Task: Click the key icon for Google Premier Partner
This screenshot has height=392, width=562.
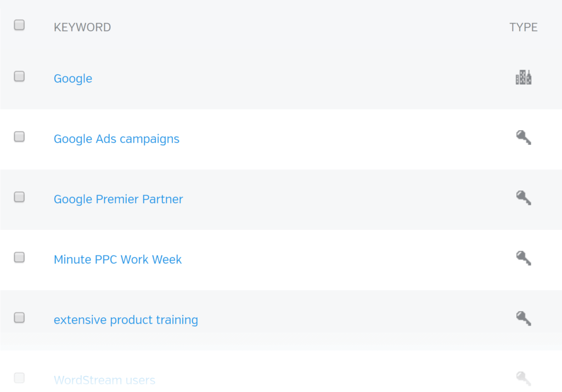Action: (x=524, y=198)
